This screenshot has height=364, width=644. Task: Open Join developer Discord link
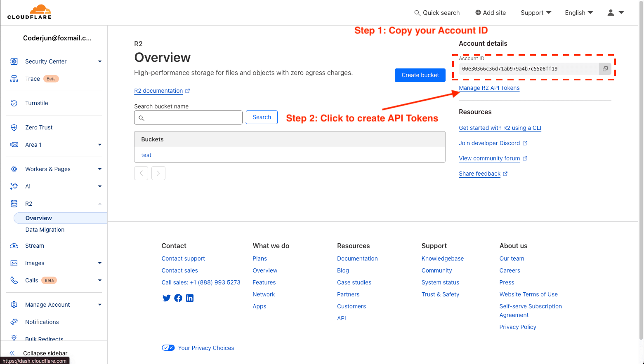[493, 143]
